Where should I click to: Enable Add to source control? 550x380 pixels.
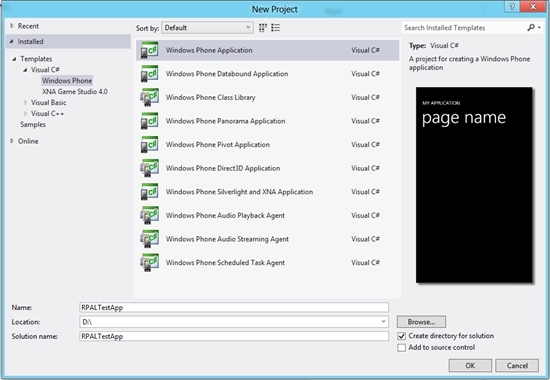(x=402, y=347)
